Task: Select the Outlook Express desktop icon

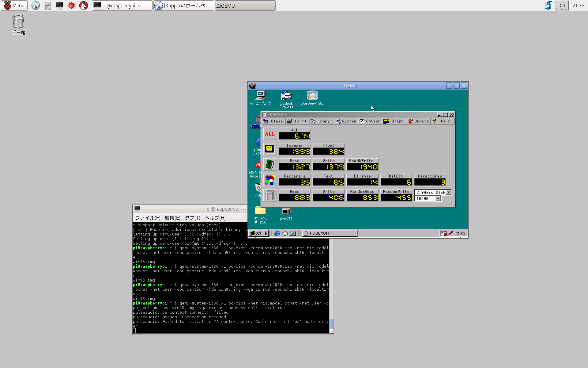Action: point(286,100)
